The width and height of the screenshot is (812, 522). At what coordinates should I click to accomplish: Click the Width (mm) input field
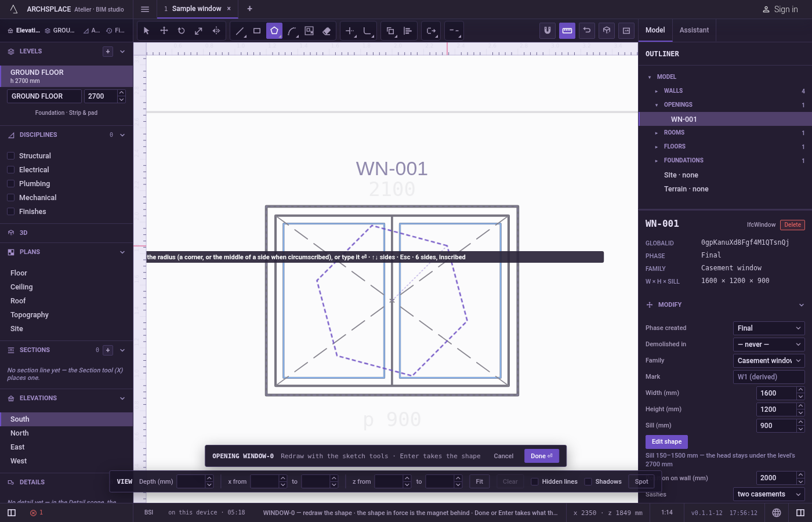pos(777,393)
